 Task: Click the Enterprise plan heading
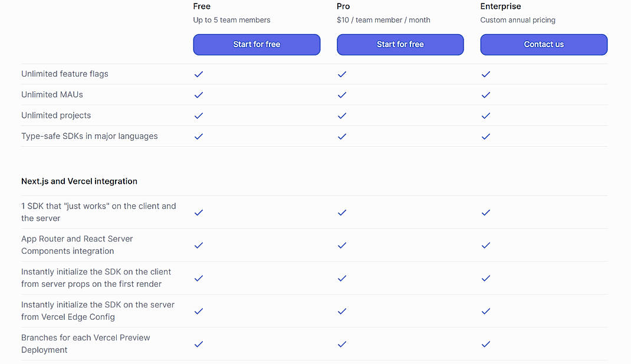[500, 6]
